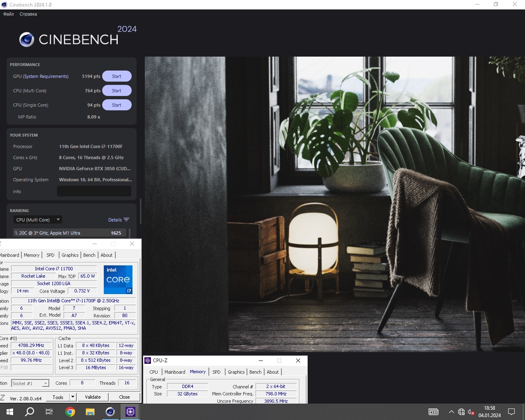Click the Info text field

(x=94, y=191)
